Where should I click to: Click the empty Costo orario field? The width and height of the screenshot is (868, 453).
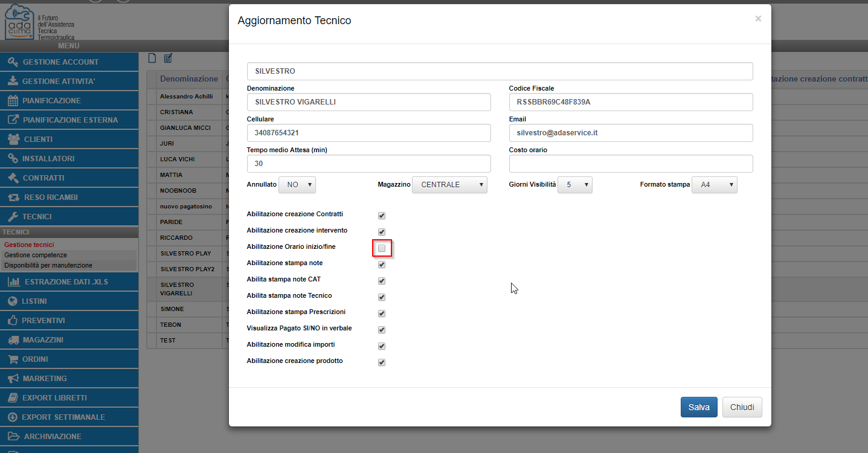[631, 164]
